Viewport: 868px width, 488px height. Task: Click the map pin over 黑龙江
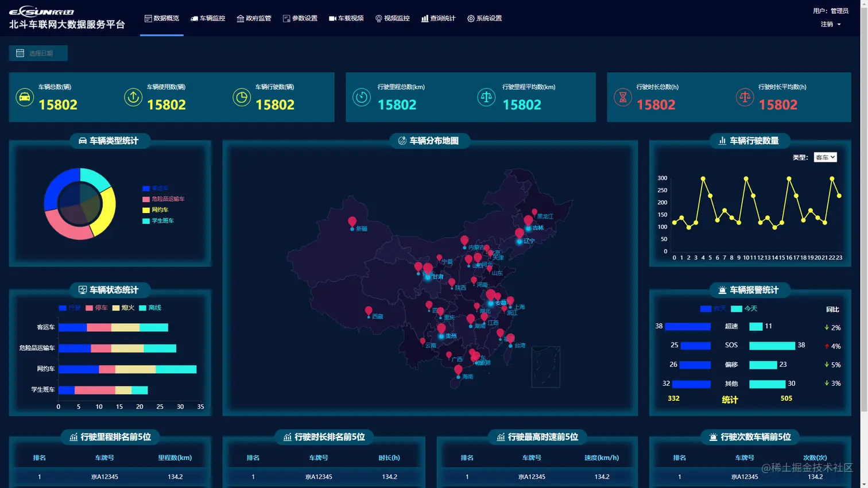click(x=534, y=212)
